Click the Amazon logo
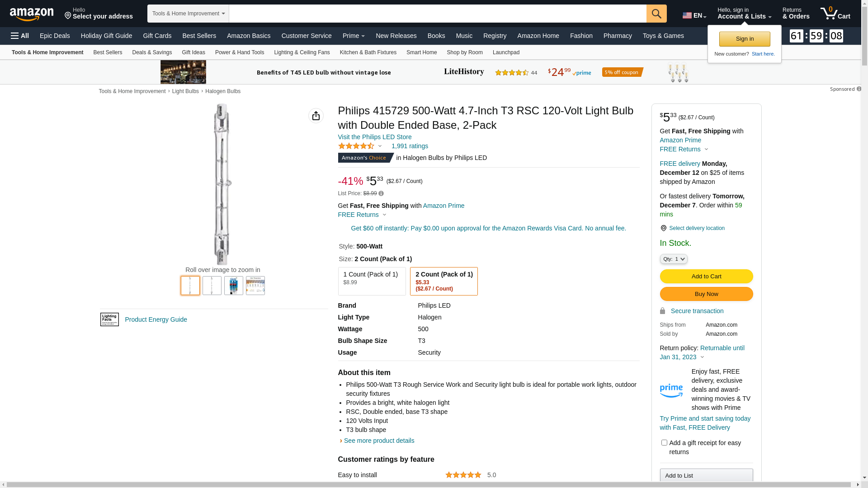 point(32,14)
